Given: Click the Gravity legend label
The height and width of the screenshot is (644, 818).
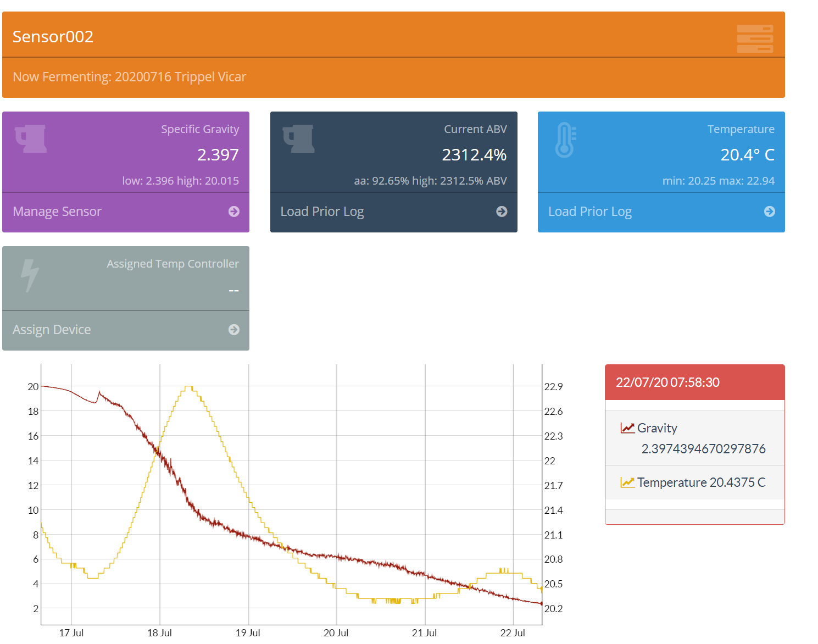Looking at the screenshot, I should [x=657, y=428].
